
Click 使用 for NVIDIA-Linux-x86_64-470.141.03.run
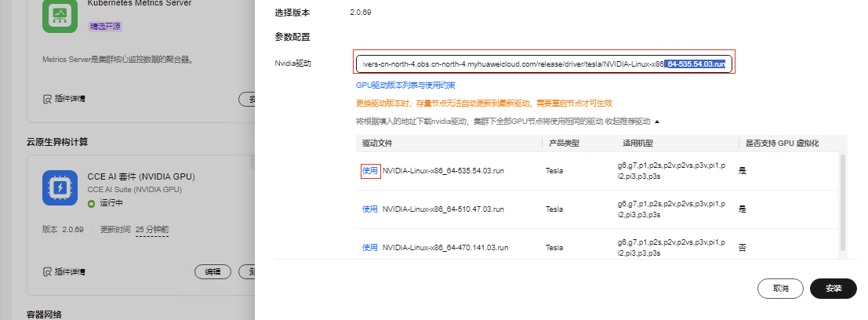click(370, 248)
